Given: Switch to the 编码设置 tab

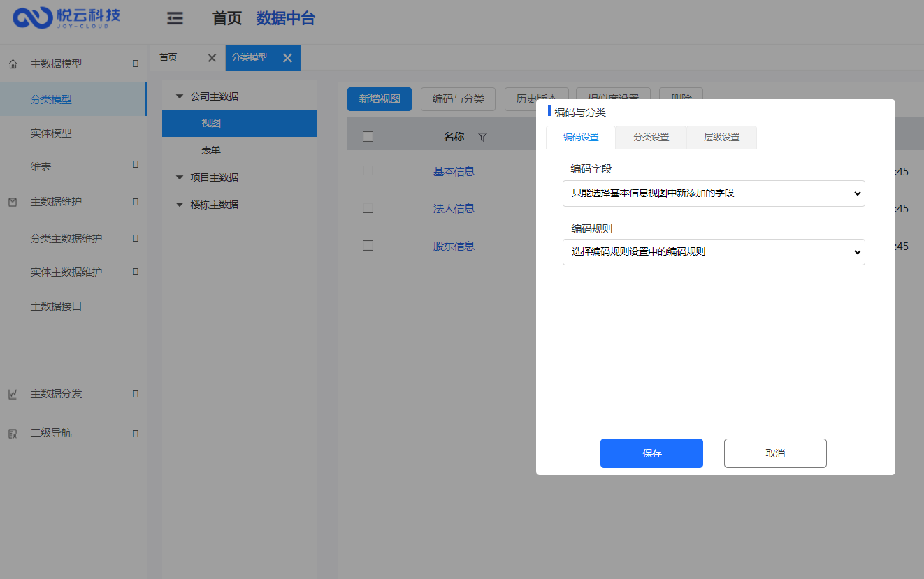Looking at the screenshot, I should [581, 138].
